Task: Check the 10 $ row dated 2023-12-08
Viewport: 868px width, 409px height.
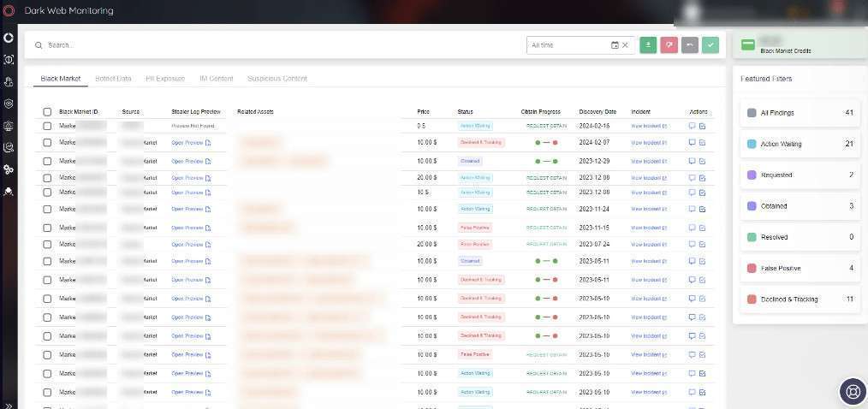Action: [x=47, y=192]
